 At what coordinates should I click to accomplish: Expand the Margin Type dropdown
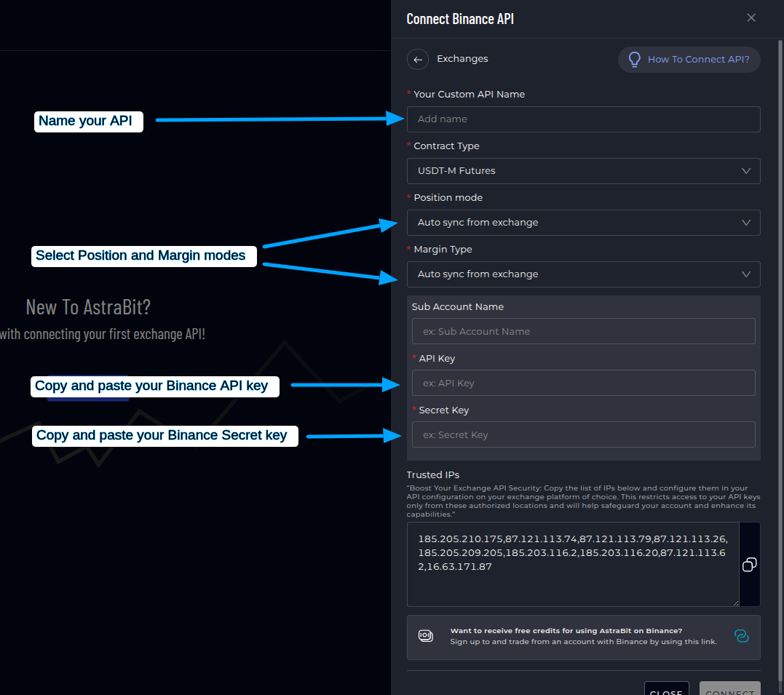click(584, 274)
